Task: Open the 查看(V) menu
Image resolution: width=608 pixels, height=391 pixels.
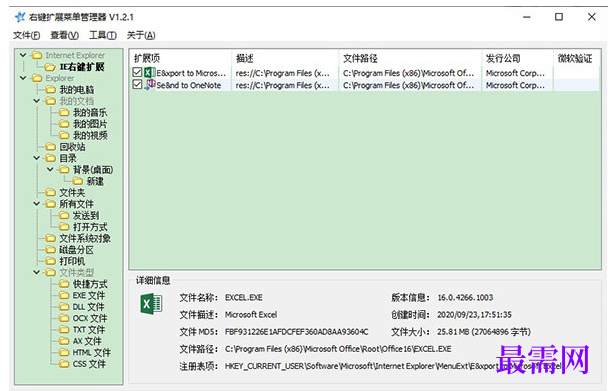Action: 64,35
